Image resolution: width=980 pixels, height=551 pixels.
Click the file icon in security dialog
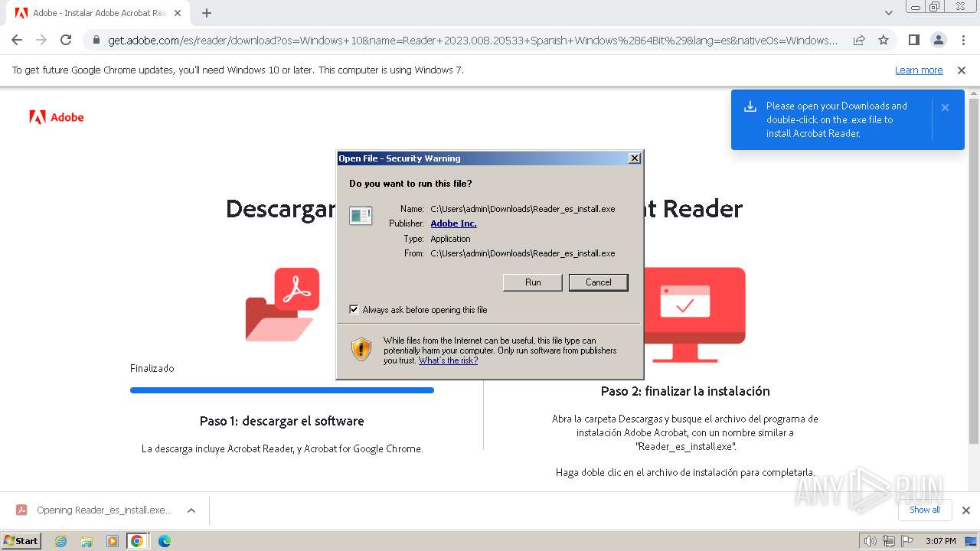pyautogui.click(x=361, y=215)
